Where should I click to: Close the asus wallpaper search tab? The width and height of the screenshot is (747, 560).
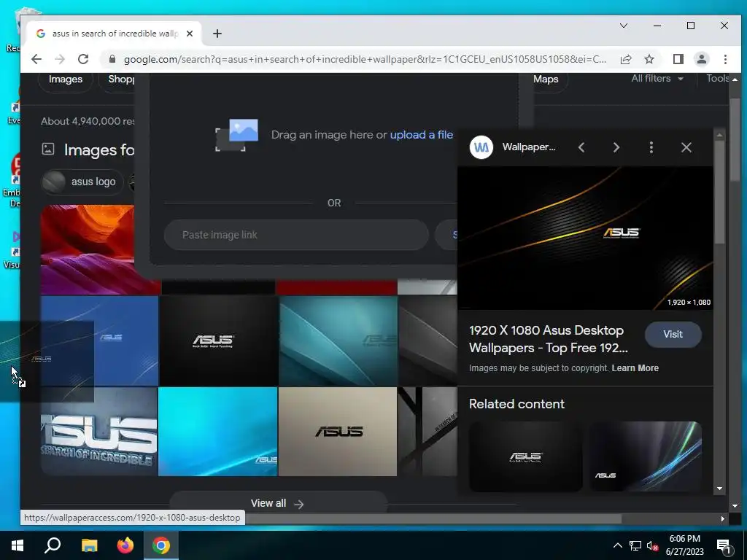point(190,34)
